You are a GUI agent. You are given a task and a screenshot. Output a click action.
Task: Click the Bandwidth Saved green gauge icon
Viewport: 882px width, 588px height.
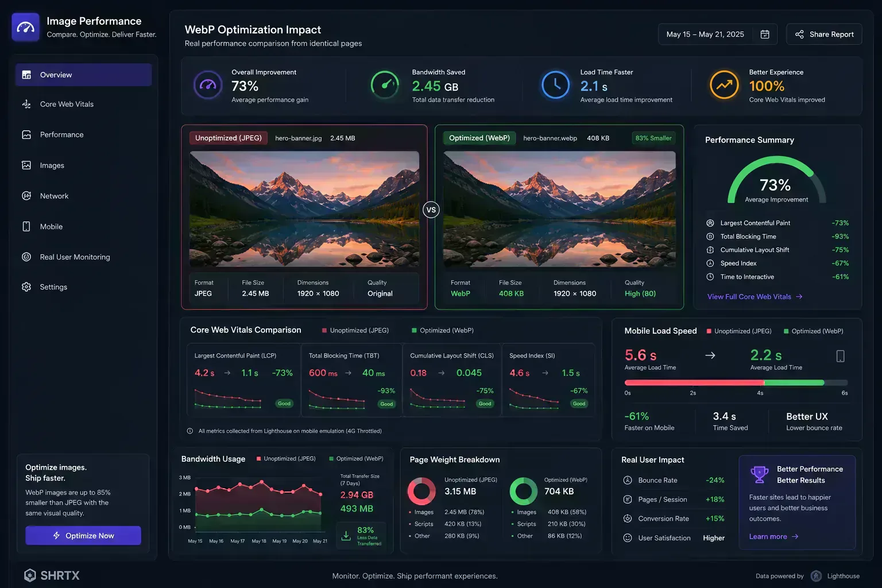coord(385,85)
